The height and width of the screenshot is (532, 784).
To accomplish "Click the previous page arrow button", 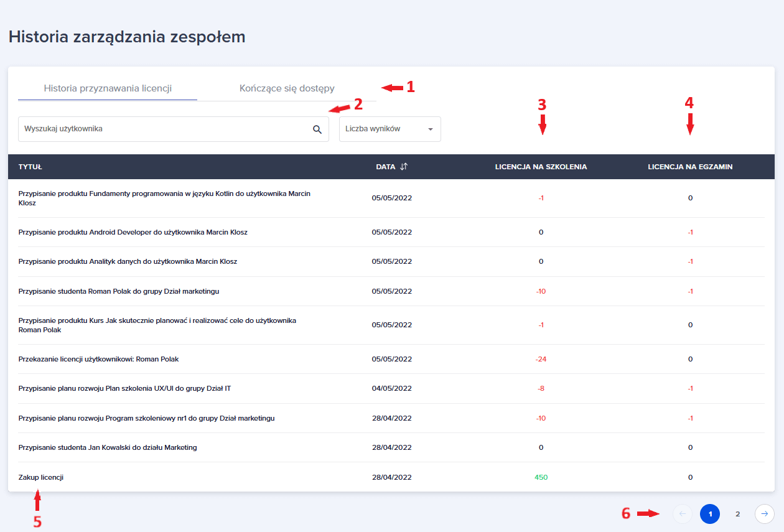I will [682, 514].
